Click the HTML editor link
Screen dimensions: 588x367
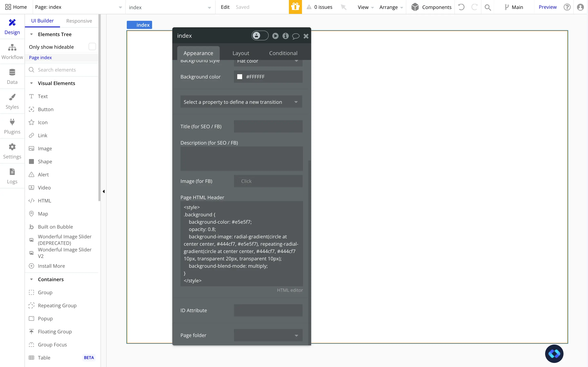[x=290, y=290]
